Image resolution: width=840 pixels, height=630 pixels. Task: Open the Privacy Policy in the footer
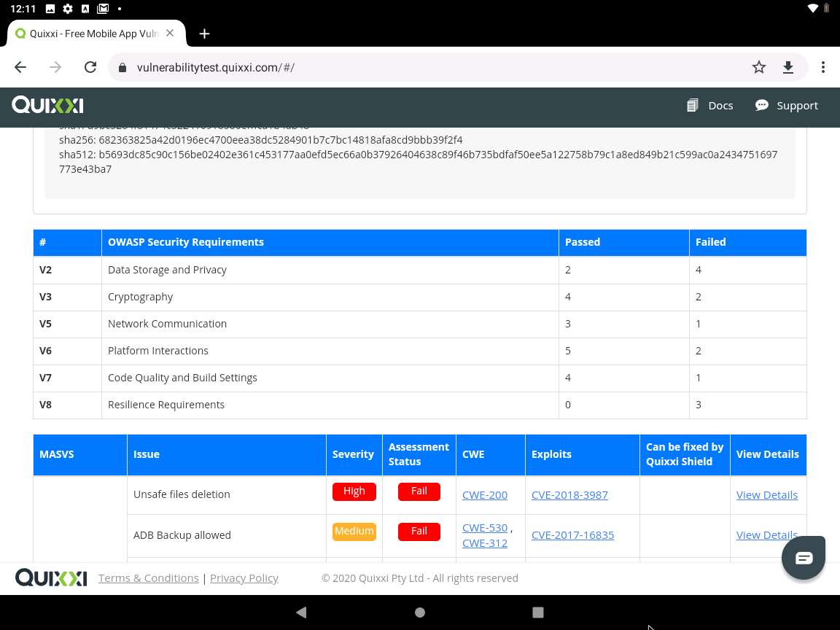244,577
